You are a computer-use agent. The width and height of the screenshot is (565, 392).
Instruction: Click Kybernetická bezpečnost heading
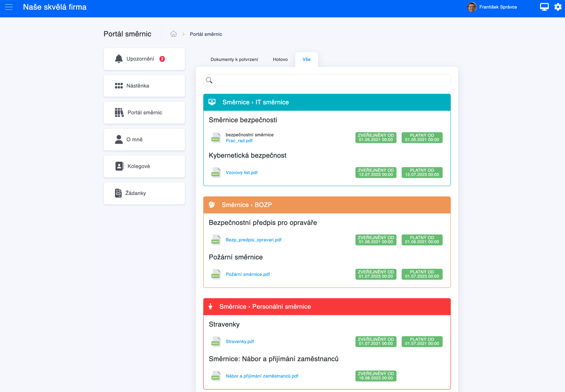pos(247,155)
